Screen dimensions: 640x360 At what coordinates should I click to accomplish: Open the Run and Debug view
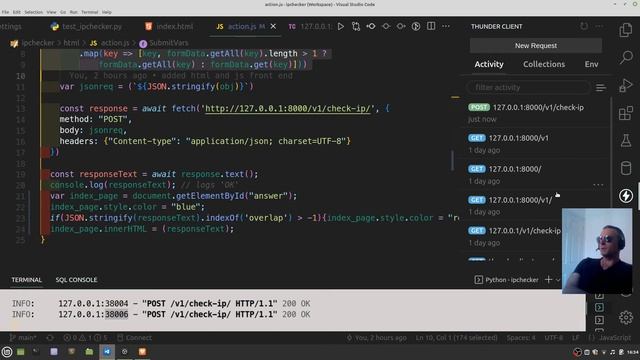[626, 85]
